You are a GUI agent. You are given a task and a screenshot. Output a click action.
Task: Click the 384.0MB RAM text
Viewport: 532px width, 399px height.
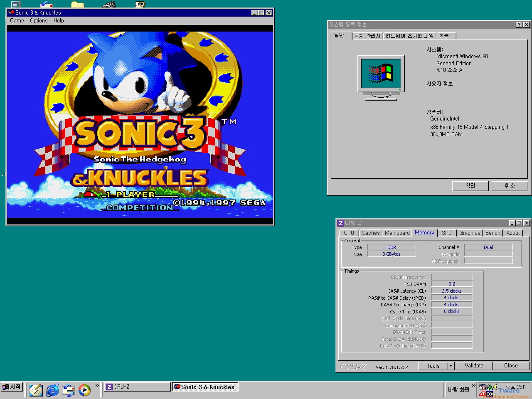pos(446,135)
